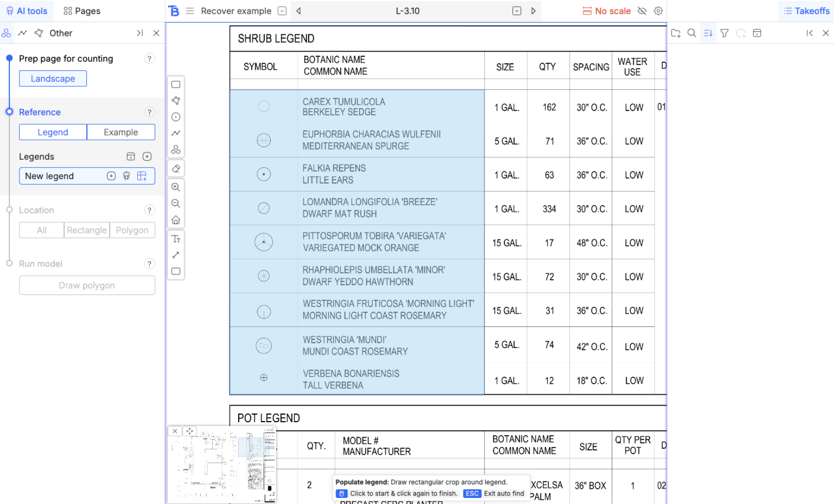835x504 pixels.
Task: Select the Legend reference tab
Action: click(x=53, y=132)
